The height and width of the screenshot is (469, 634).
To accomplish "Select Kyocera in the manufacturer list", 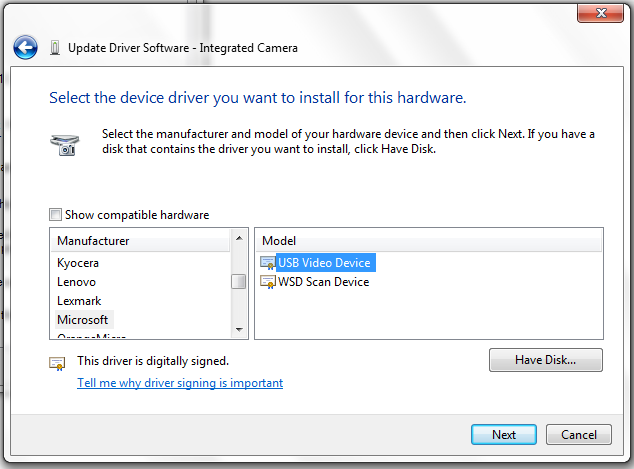I will click(78, 263).
